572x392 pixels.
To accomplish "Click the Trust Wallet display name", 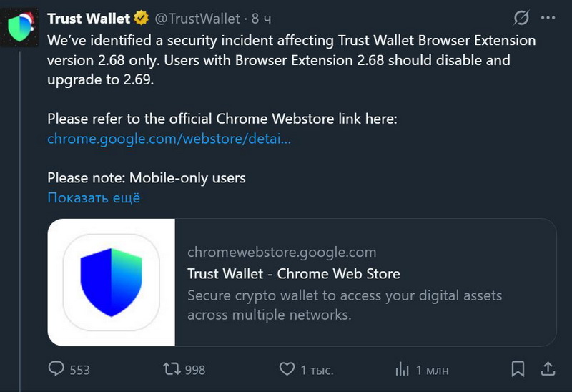I will [89, 19].
